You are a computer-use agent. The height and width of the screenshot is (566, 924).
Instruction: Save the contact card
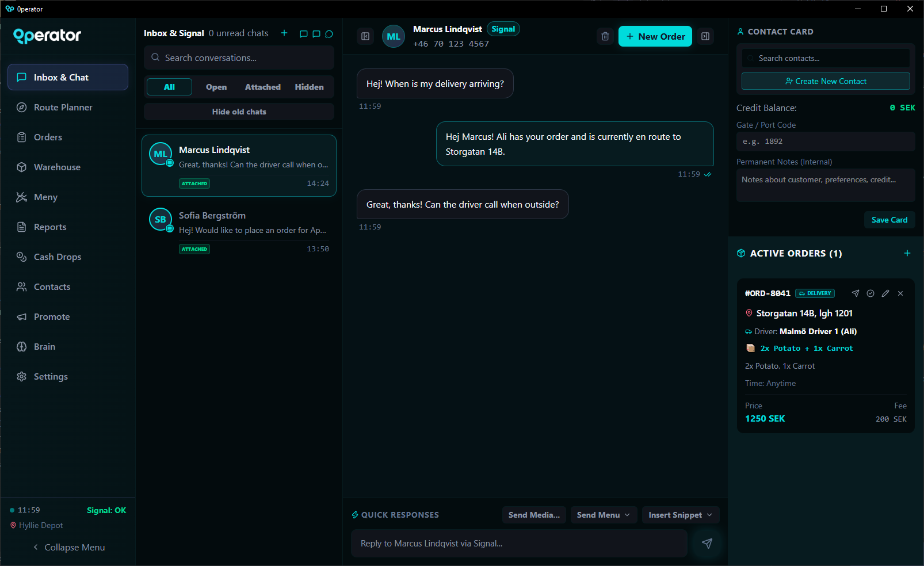889,220
